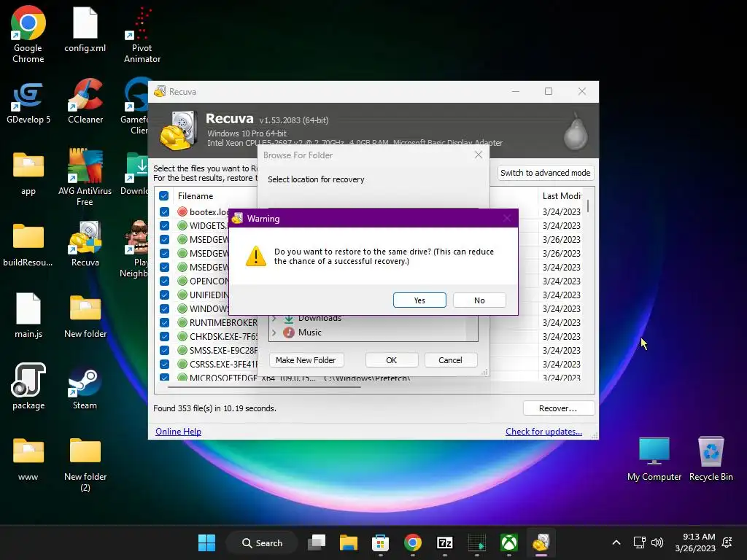
Task: Click OK in Browse For Folder
Action: coord(392,360)
